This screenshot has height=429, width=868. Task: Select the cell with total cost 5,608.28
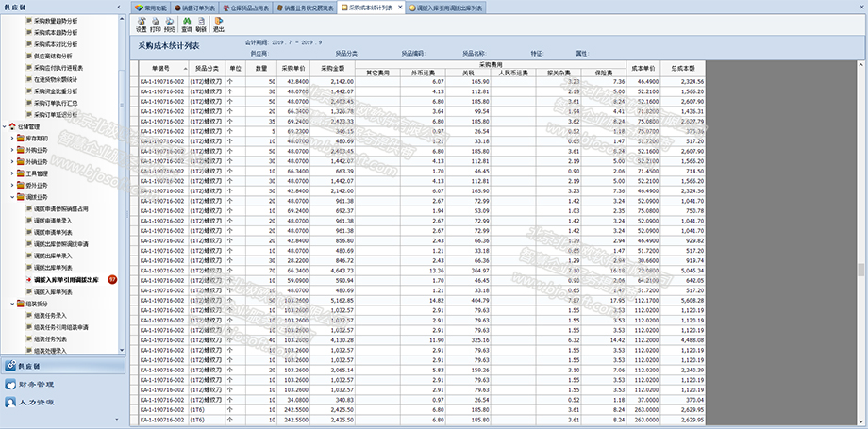pyautogui.click(x=683, y=301)
